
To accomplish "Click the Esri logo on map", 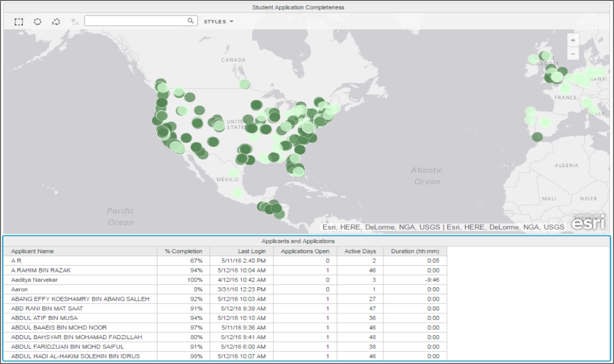I will 588,222.
